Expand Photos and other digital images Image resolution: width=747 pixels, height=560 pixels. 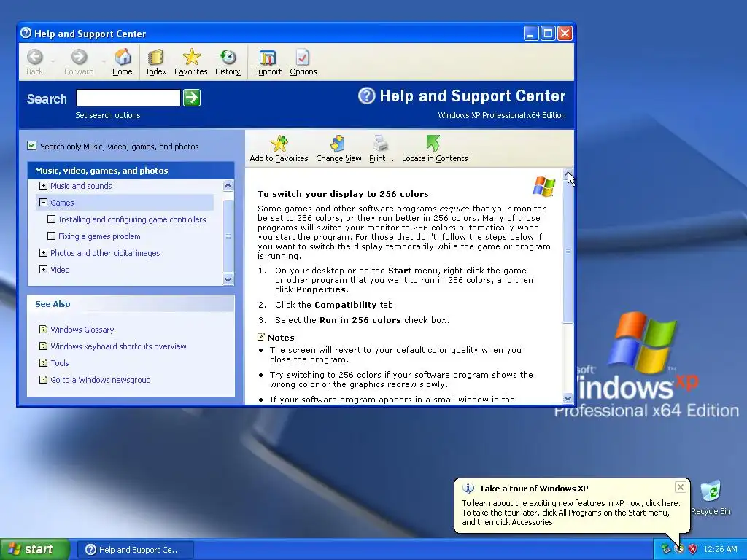tap(43, 253)
